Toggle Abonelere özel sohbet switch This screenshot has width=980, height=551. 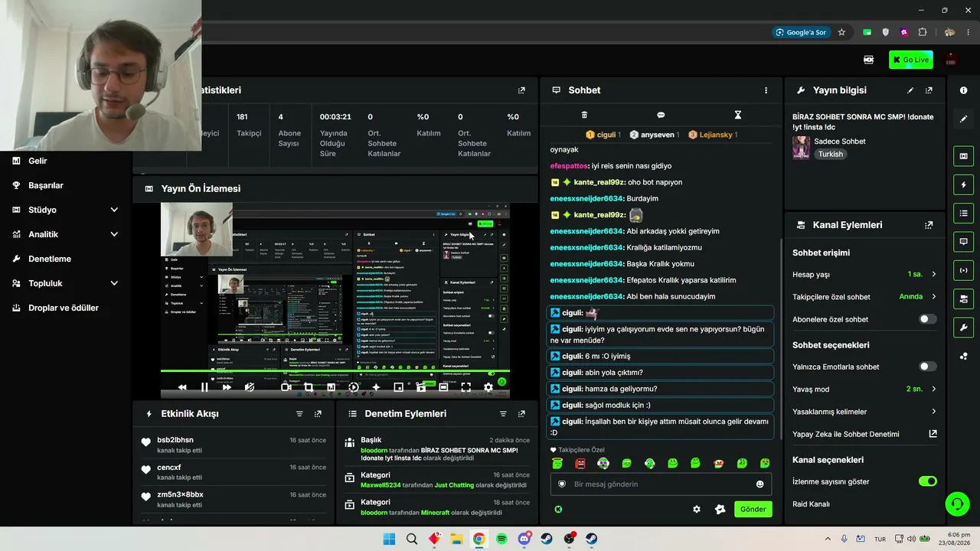click(x=927, y=319)
